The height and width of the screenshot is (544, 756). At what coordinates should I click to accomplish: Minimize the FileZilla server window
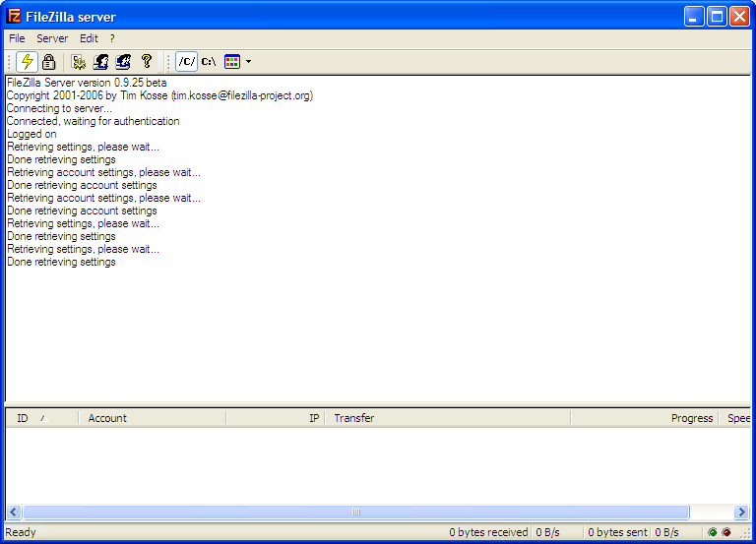click(x=694, y=17)
